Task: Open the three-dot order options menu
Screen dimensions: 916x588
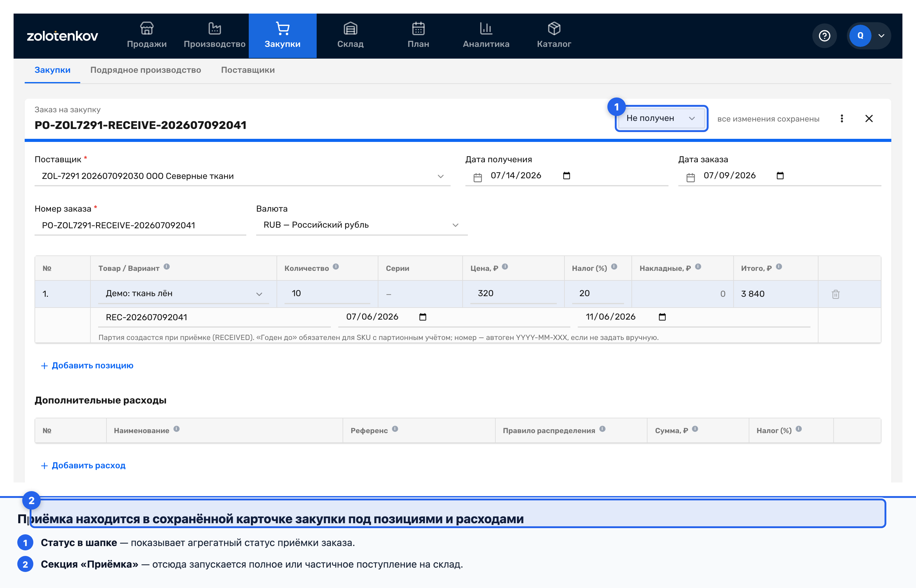Action: click(x=842, y=119)
